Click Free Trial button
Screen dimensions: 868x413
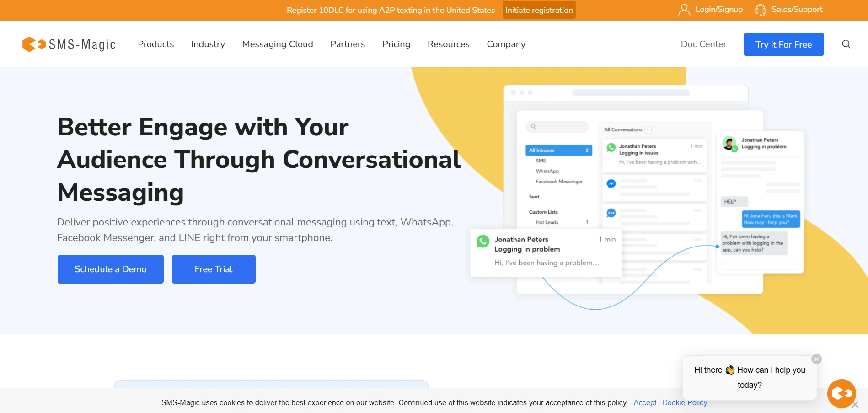click(x=214, y=269)
